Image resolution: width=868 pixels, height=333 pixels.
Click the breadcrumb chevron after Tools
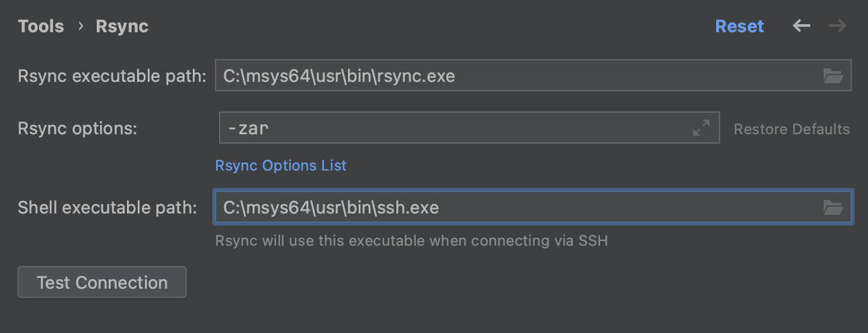pos(81,26)
